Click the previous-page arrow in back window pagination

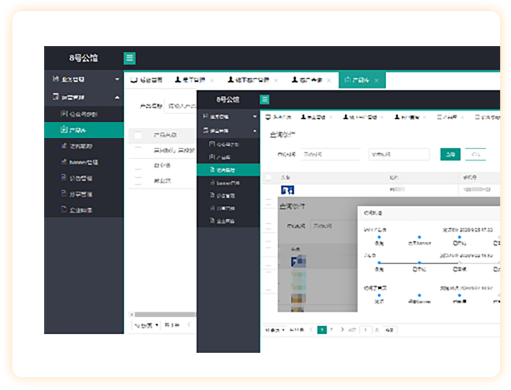(x=189, y=325)
